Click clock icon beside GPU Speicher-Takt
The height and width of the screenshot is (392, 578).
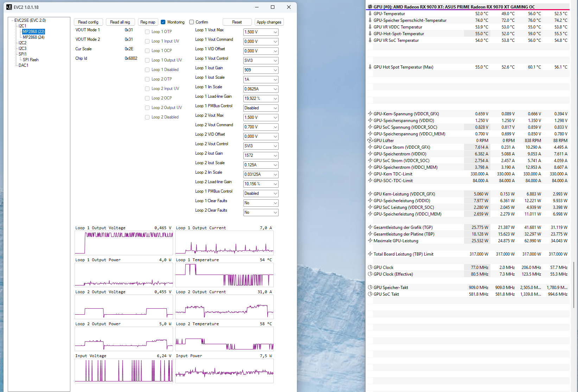pyautogui.click(x=370, y=287)
